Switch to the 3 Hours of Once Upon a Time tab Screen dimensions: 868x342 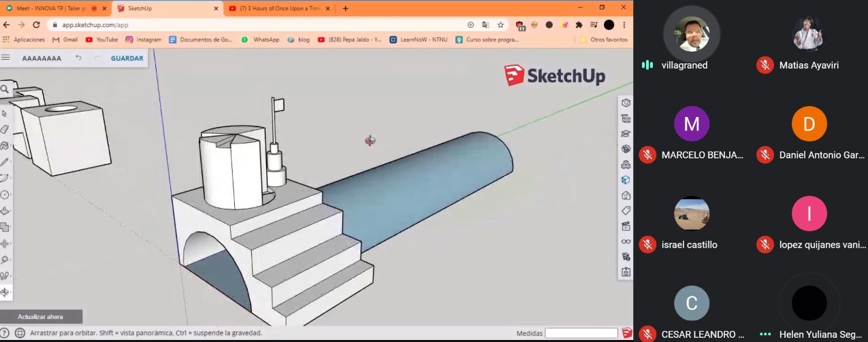point(278,8)
